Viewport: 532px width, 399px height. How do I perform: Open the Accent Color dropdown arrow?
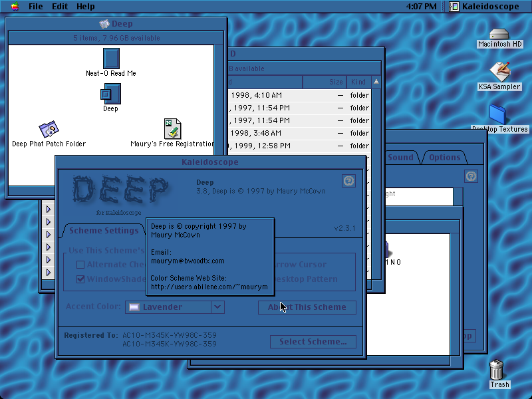[x=217, y=307]
